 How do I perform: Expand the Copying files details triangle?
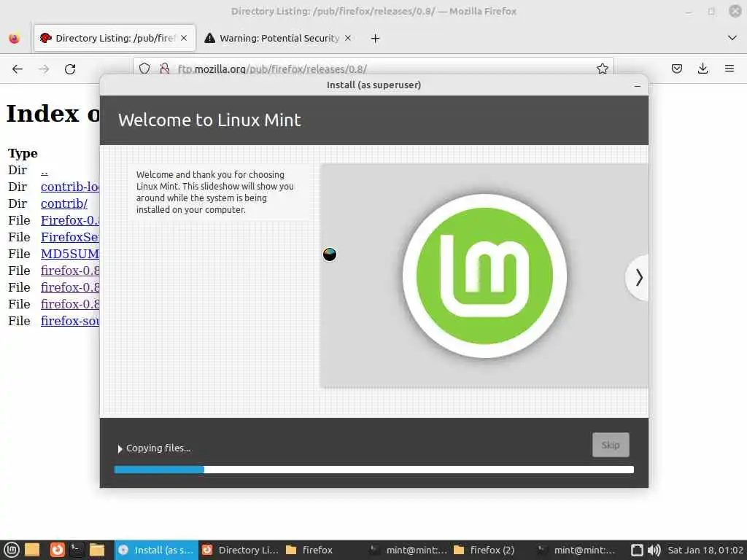tap(120, 448)
